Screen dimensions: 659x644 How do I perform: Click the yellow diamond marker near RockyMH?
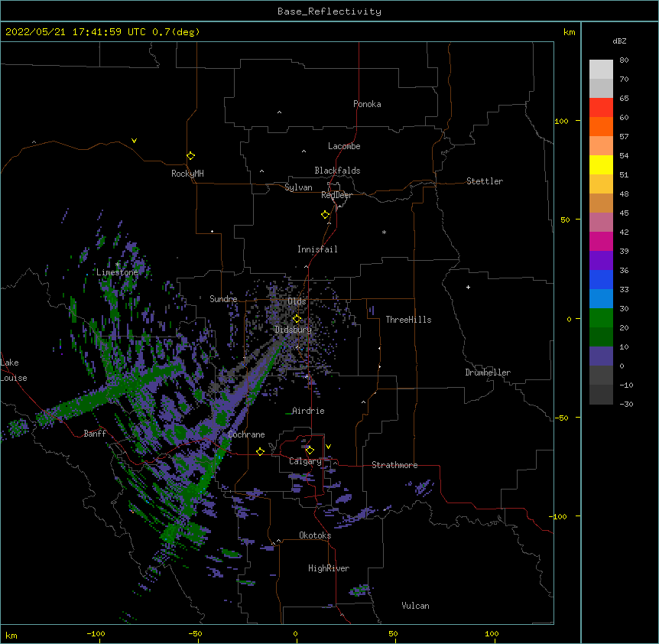(x=191, y=156)
